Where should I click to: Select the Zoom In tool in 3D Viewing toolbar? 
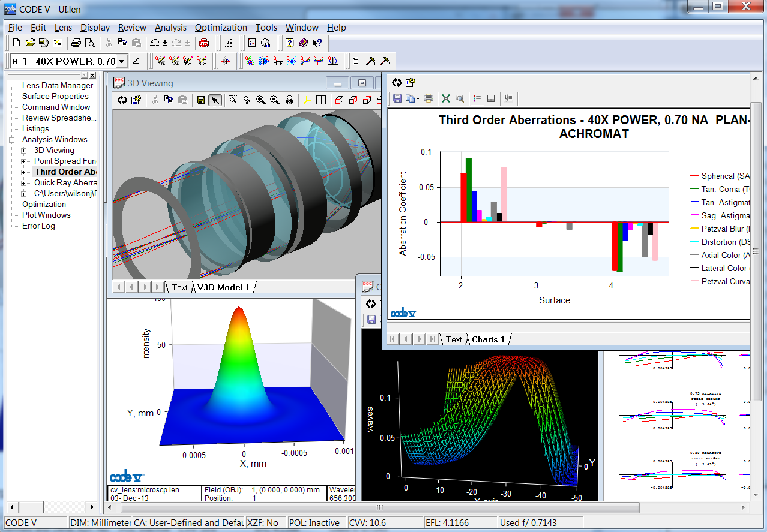260,100
